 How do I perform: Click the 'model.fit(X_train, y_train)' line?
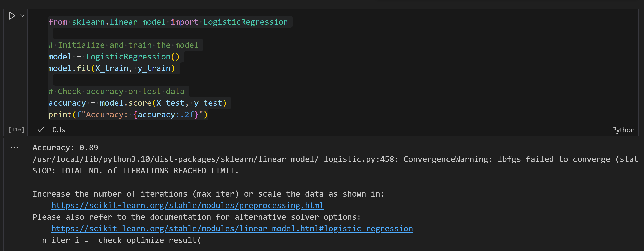point(111,68)
